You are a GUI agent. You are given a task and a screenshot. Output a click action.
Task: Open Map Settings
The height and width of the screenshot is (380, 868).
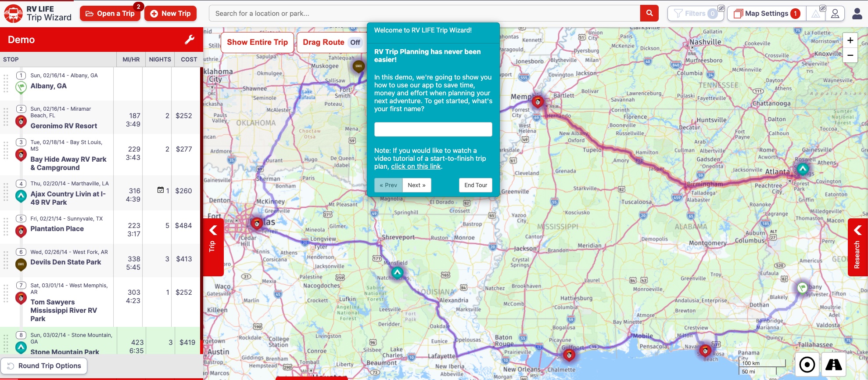tap(766, 14)
